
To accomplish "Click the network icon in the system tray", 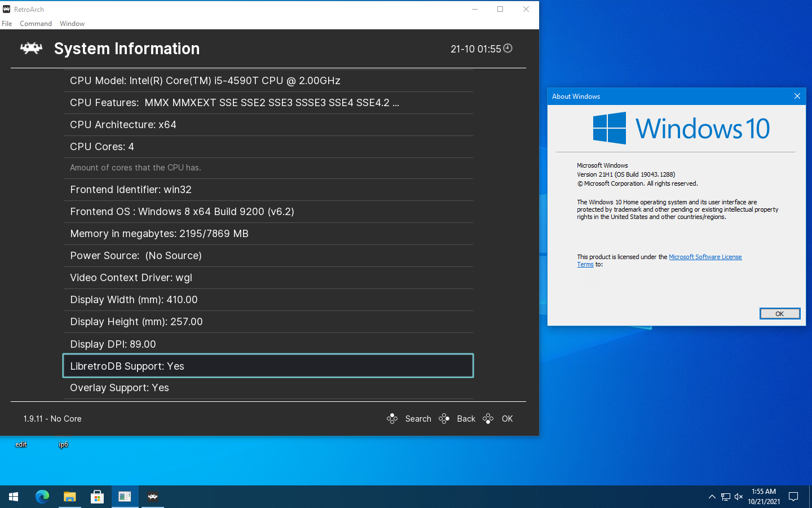I will tap(725, 497).
